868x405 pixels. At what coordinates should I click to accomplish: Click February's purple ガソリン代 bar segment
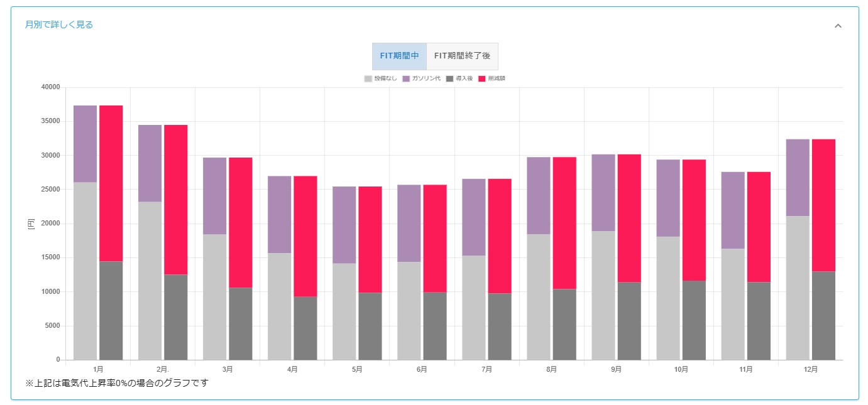click(150, 163)
